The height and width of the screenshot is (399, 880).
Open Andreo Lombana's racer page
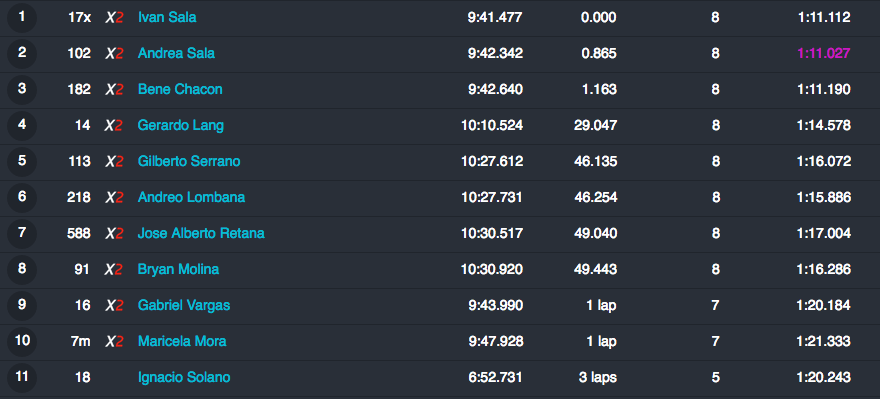pyautogui.click(x=191, y=198)
